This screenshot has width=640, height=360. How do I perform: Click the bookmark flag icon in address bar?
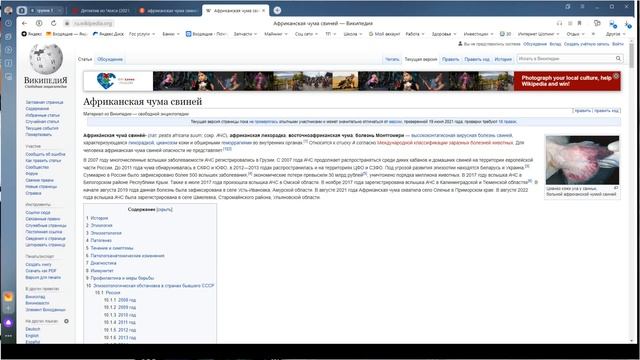click(x=579, y=23)
